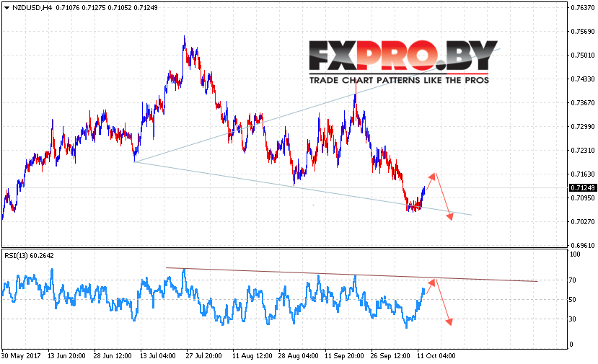Click the 30 May 2017 date label
Image resolution: width=598 pixels, height=364 pixels.
[x=21, y=356]
